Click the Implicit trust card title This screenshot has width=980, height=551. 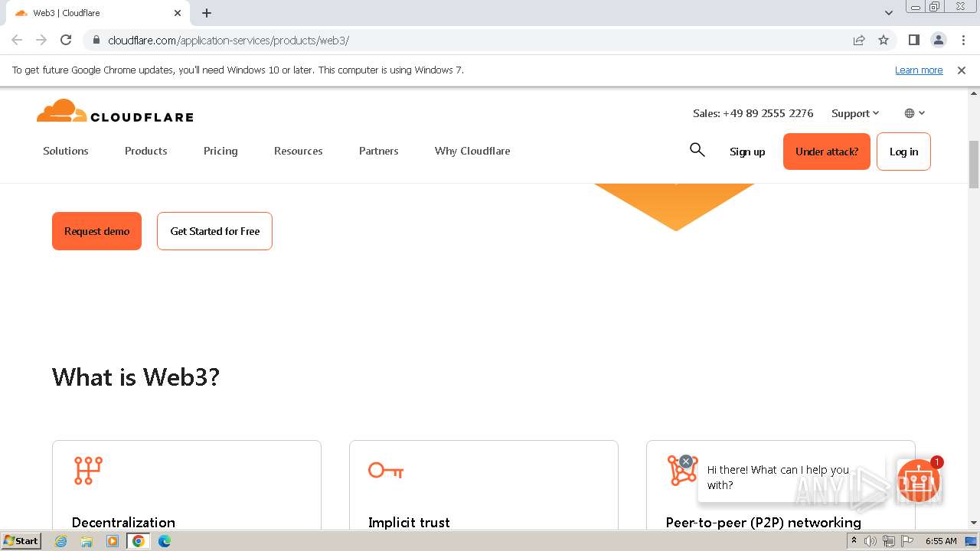[x=409, y=522]
